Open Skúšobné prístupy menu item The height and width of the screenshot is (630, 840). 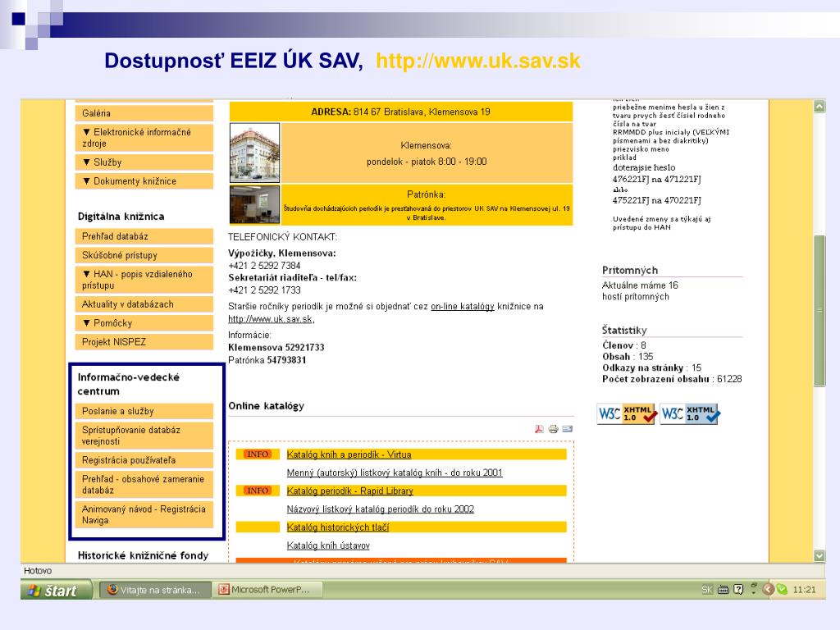(144, 256)
